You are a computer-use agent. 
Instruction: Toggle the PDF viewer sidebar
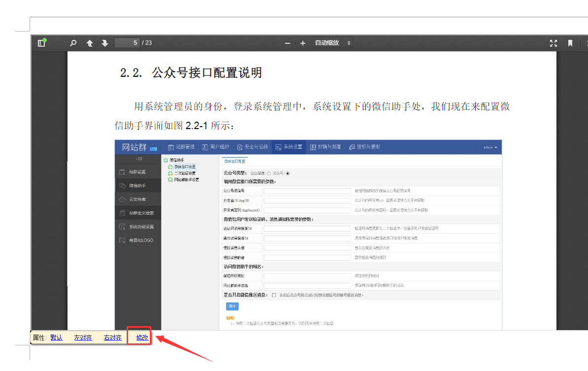[x=41, y=43]
